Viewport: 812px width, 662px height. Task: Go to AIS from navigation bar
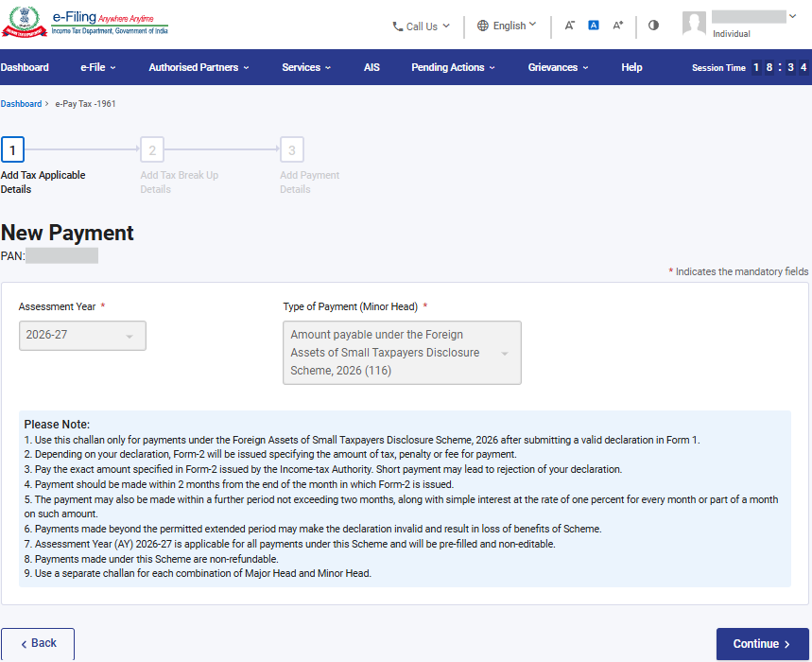click(x=371, y=67)
